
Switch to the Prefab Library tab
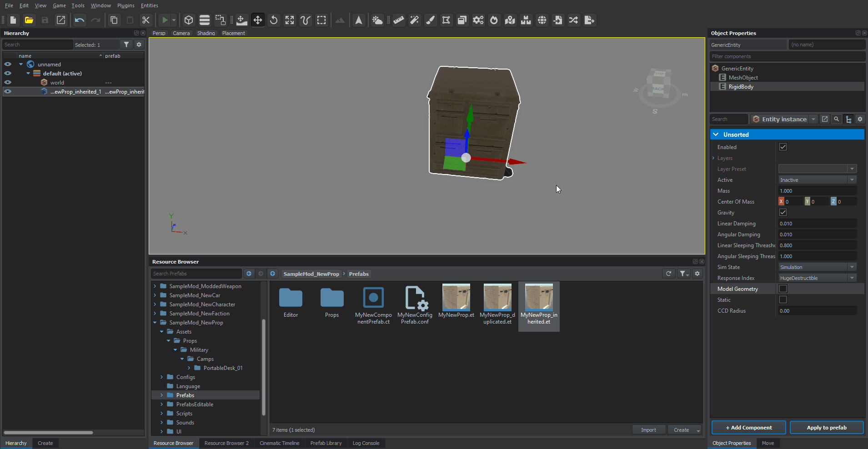[x=326, y=443]
